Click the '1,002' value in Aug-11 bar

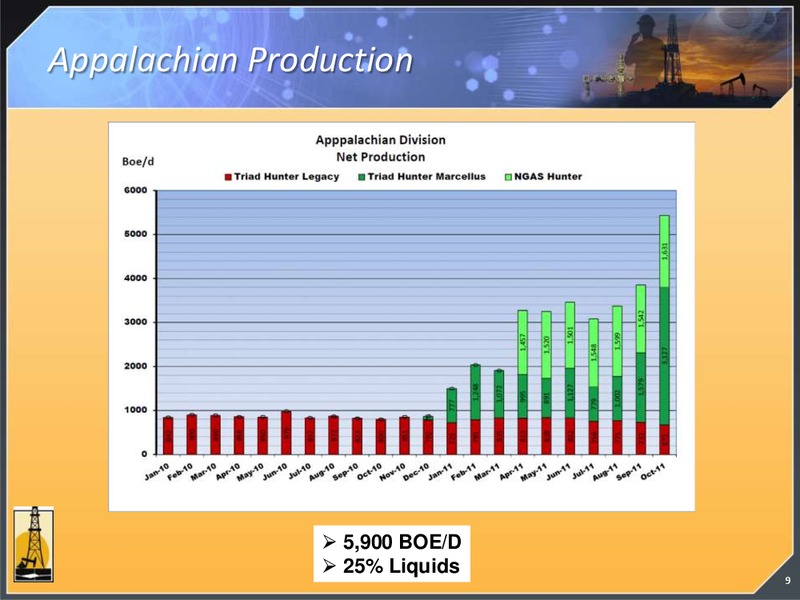[617, 398]
